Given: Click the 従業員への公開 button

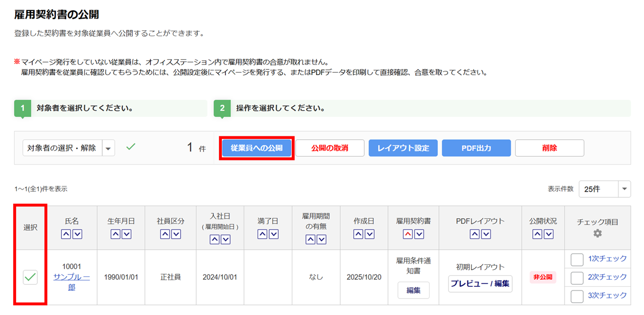Looking at the screenshot, I should (257, 148).
